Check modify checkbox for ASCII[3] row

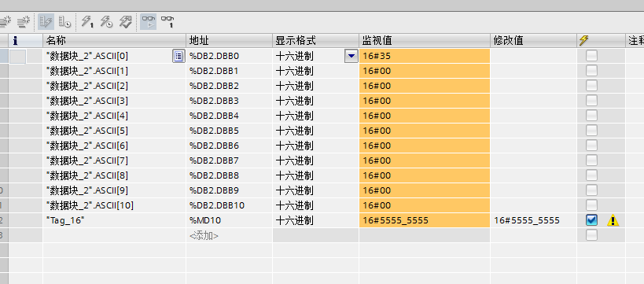pos(591,101)
